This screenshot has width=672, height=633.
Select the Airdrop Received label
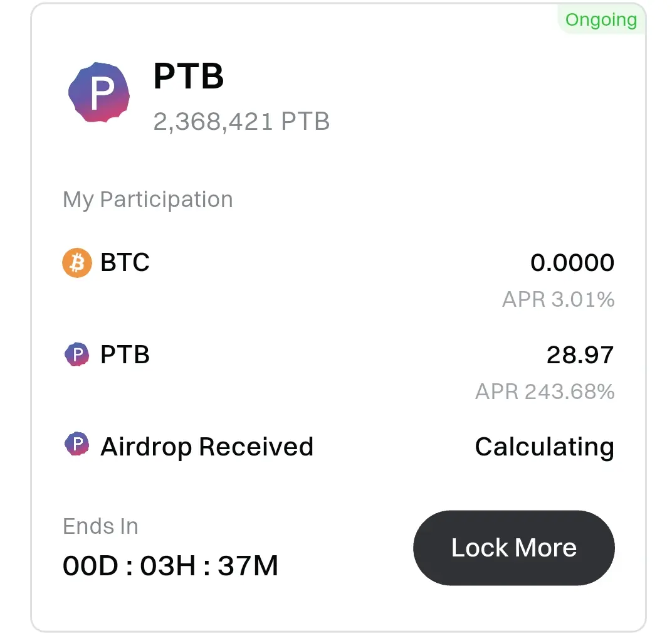click(x=207, y=447)
